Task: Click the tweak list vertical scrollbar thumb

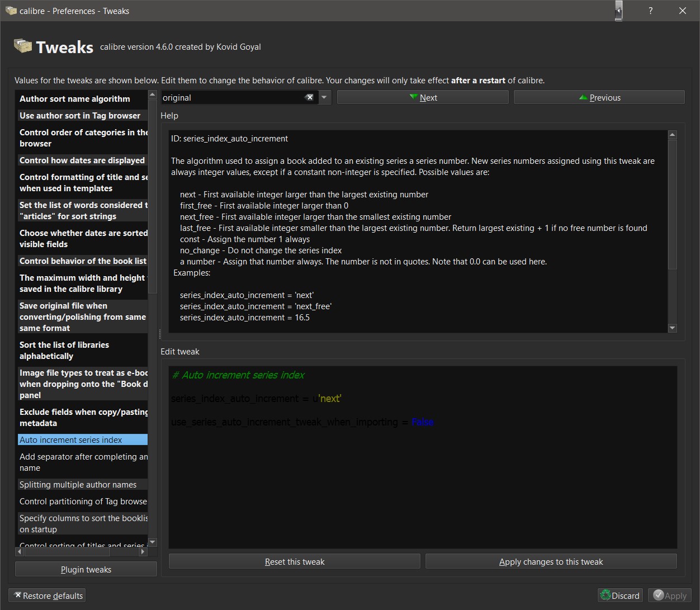Action: (x=153, y=197)
